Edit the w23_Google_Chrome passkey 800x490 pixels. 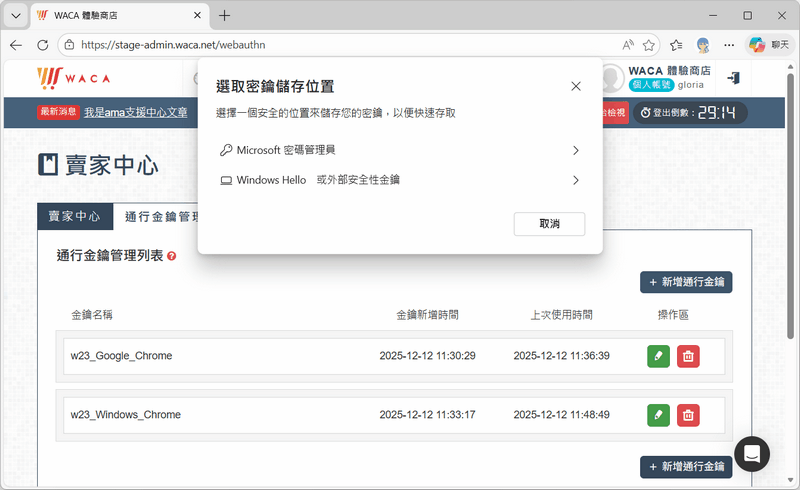[x=658, y=356]
